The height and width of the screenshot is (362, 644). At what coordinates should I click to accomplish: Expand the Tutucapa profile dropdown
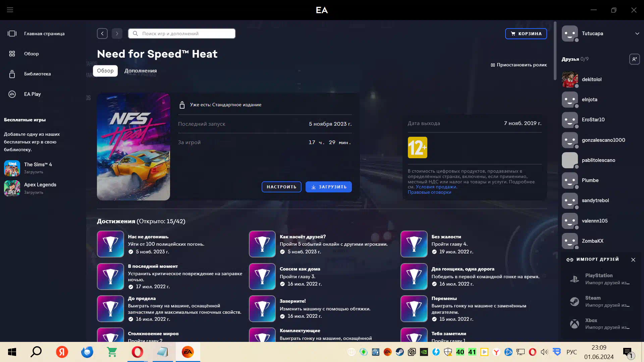637,34
